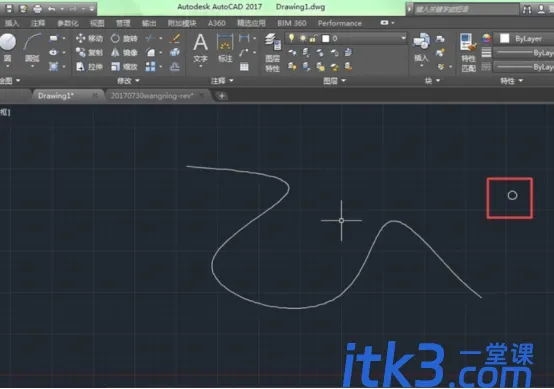Select the Copy (复制) tool
554x389 pixels.
pyautogui.click(x=89, y=53)
